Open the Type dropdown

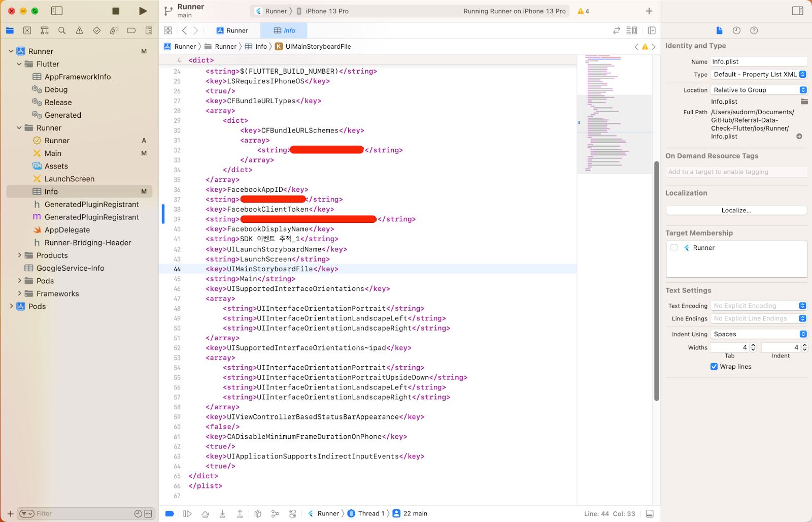click(x=759, y=74)
